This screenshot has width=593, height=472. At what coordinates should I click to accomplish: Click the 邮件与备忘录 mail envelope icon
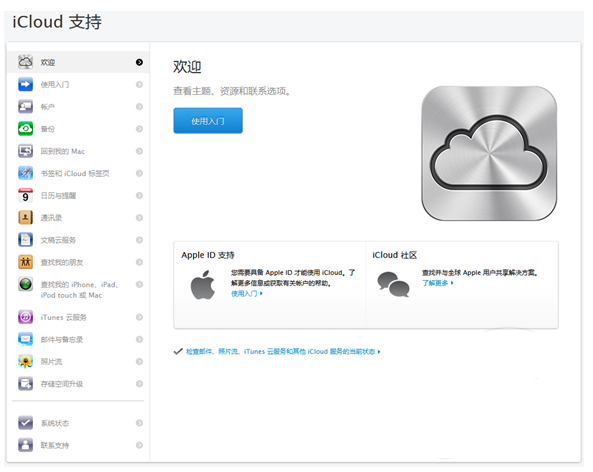pyautogui.click(x=25, y=339)
